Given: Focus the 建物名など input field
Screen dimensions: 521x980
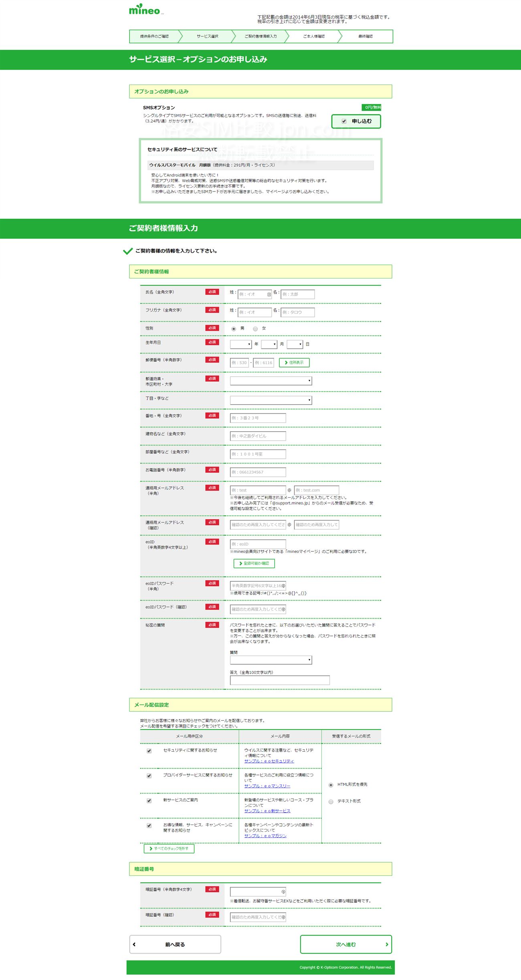Looking at the screenshot, I should (x=258, y=436).
